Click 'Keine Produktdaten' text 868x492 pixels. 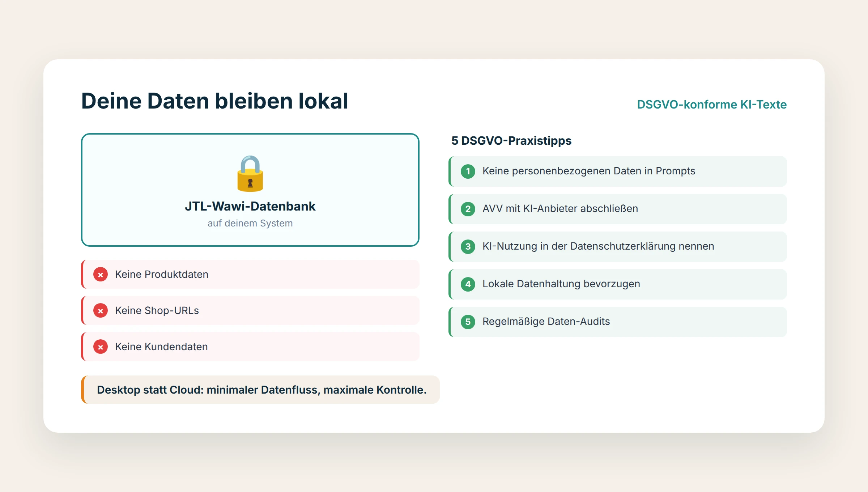(x=162, y=274)
